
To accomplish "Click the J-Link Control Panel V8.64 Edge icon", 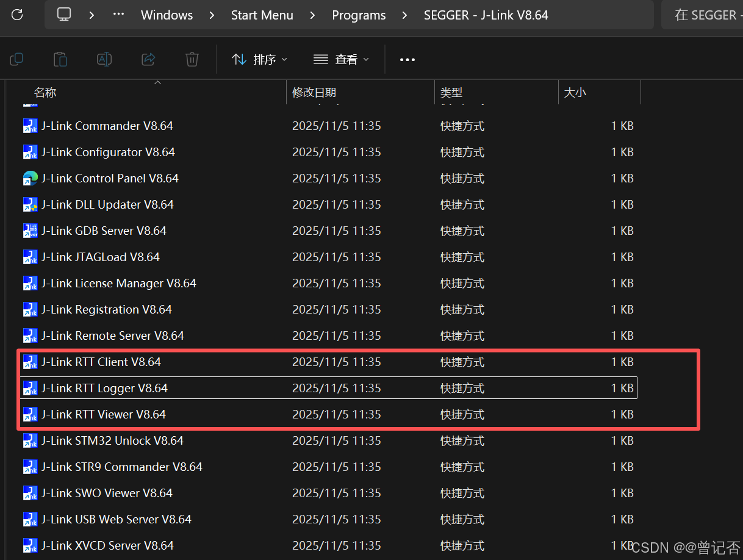I will (x=30, y=179).
